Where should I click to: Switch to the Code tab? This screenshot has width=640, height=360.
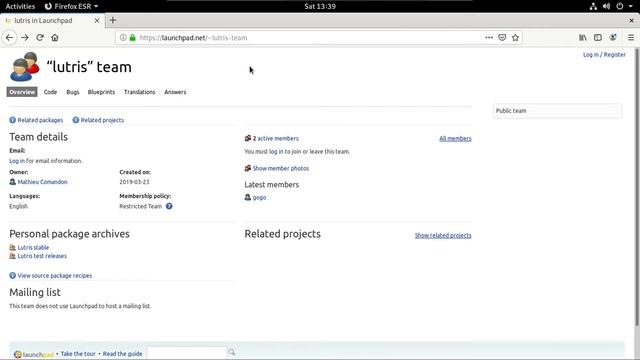[x=50, y=92]
